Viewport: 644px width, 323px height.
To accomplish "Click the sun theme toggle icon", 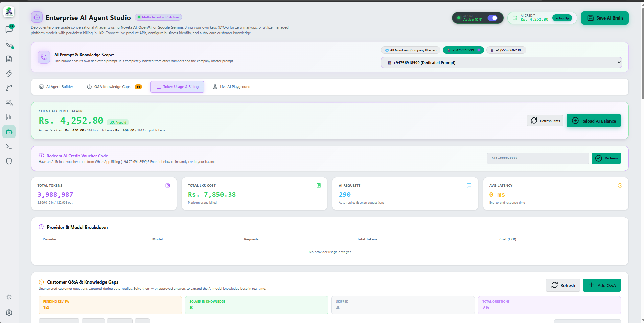I will (x=9, y=297).
